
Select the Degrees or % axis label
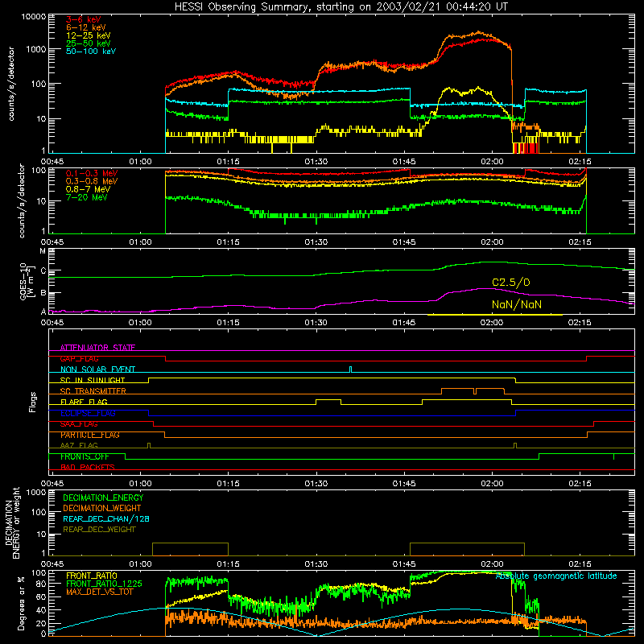point(21,603)
